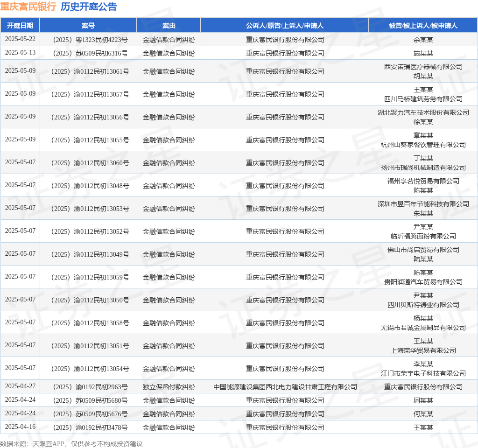
Task: Select case number 渝0112民初13060号
Action: (x=90, y=163)
